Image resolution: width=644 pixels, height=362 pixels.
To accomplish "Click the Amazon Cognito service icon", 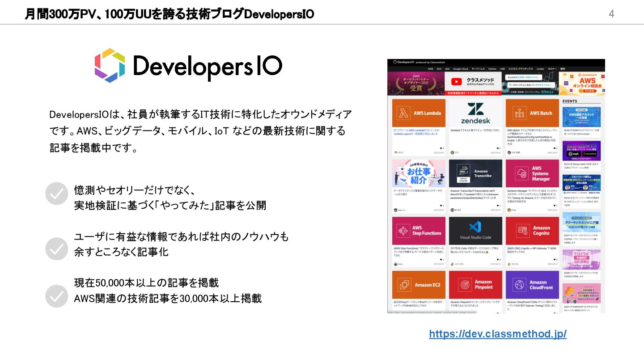I will pyautogui.click(x=522, y=231).
